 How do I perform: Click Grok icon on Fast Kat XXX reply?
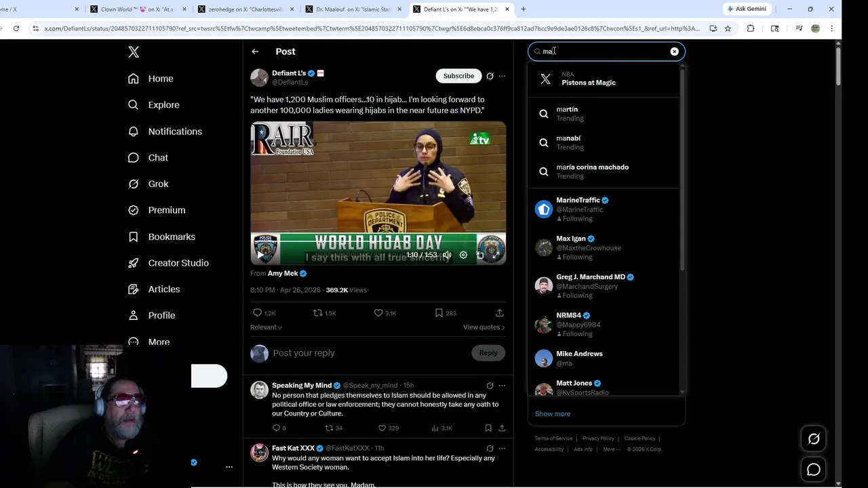[x=490, y=449]
